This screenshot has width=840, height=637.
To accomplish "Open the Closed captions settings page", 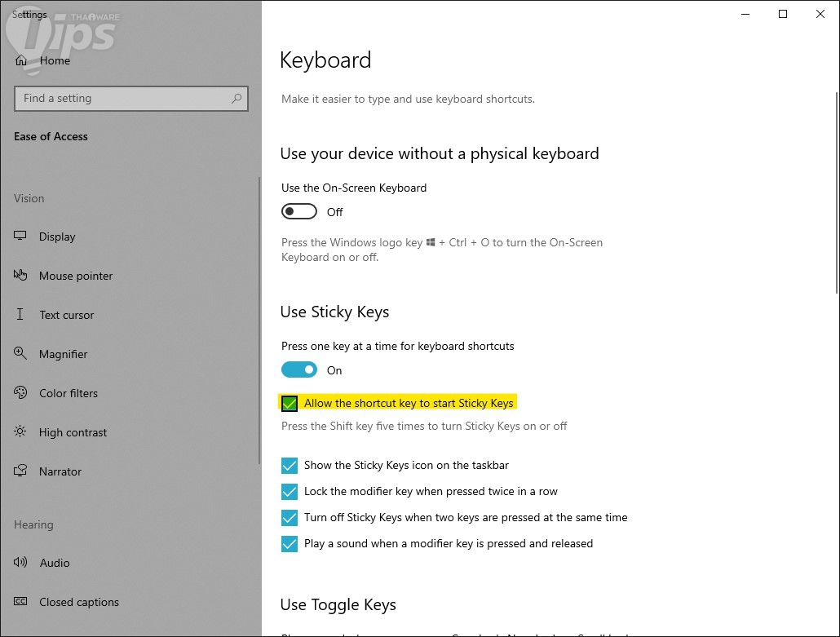I will click(79, 602).
